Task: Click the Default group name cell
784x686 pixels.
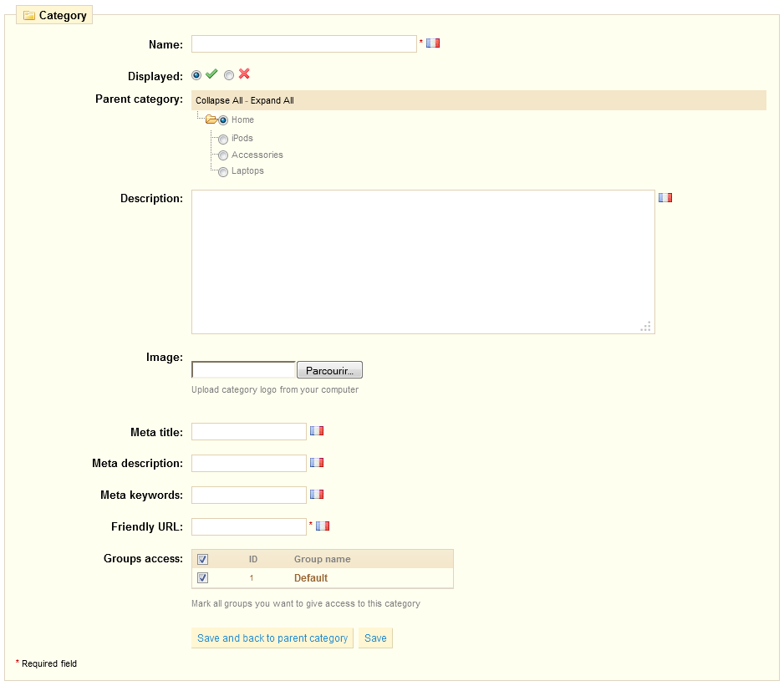Action: 310,578
